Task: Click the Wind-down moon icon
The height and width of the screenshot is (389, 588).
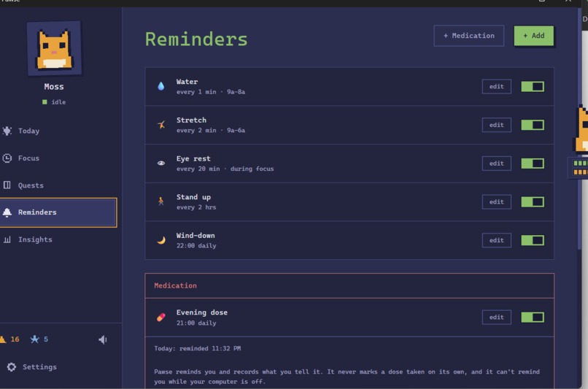Action: pos(161,240)
